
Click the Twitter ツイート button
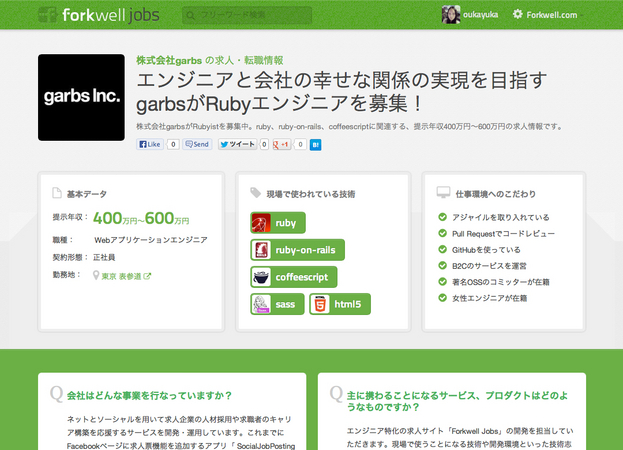[x=238, y=144]
